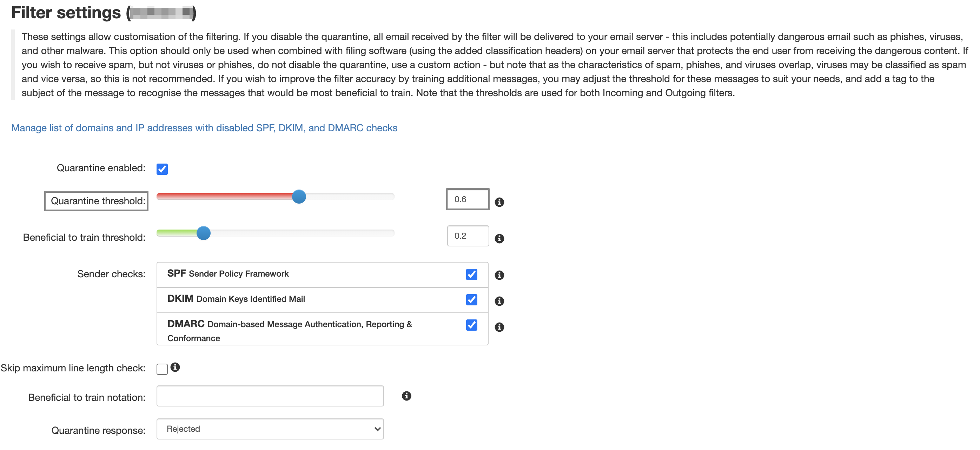Open info icon beside Skip maximum line length check
This screenshot has height=450, width=980.
tap(175, 367)
